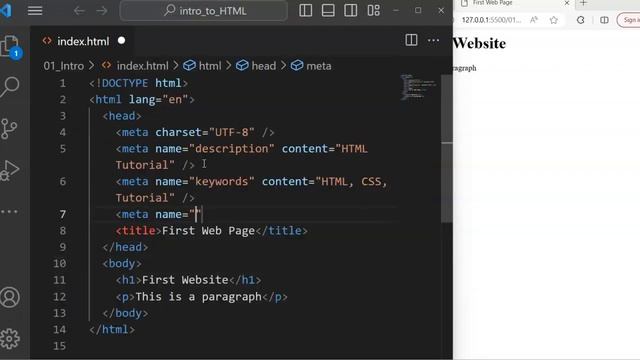640x360 pixels.
Task: Click the html breadcrumb element
Action: click(x=202, y=66)
